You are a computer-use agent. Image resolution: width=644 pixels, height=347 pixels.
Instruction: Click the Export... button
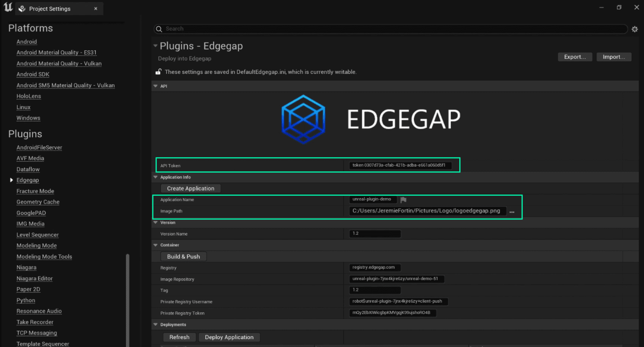click(x=575, y=57)
